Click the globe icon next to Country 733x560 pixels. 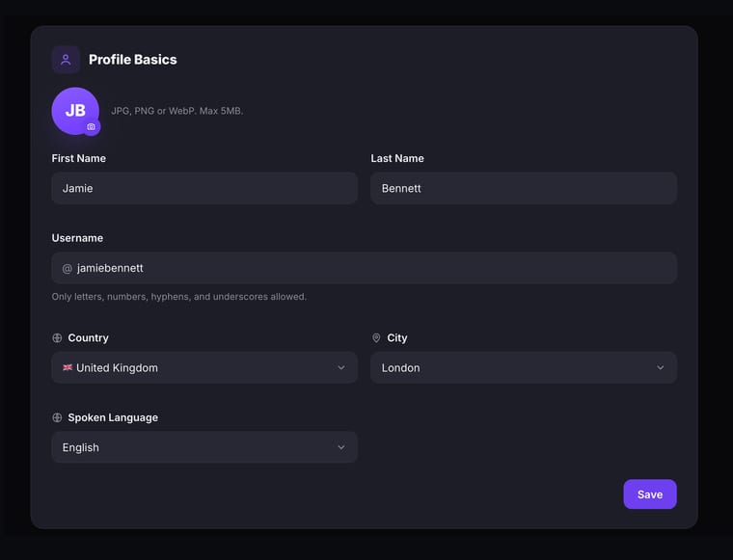click(x=57, y=337)
